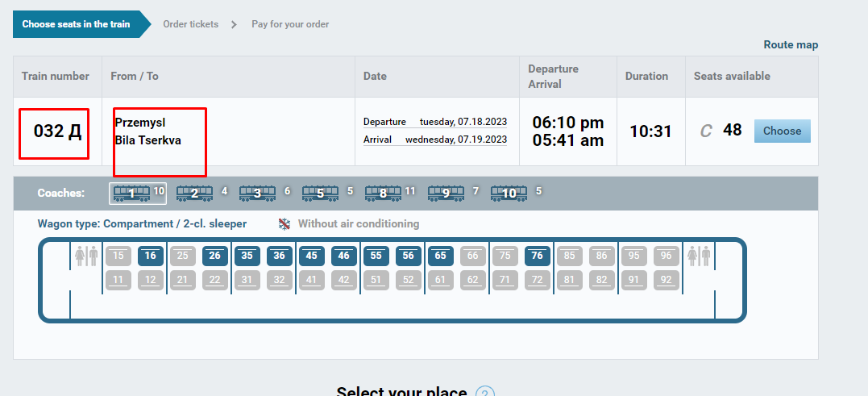This screenshot has width=868, height=396.
Task: Click unavailable seat 96
Action: tap(667, 256)
